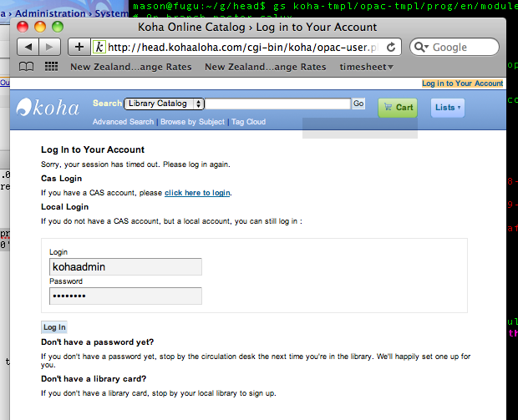This screenshot has height=420, width=518.
Task: Click the Koha logo
Action: [x=48, y=107]
